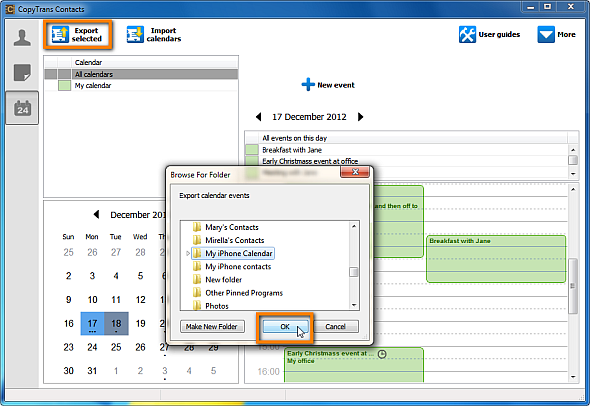Click Cancel in Browse For Folder
Image resolution: width=590 pixels, height=406 pixels.
335,327
